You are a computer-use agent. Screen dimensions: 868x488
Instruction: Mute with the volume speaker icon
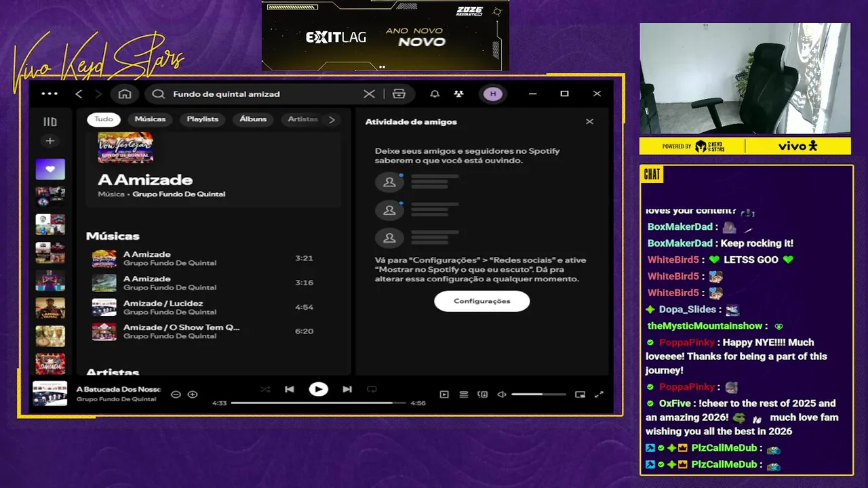click(502, 394)
